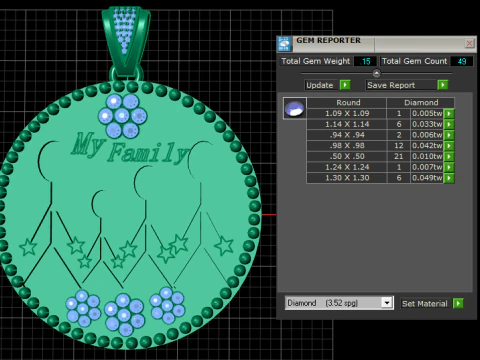Click the 0.006tw weight cell
Viewport: 480px width, 360px height.
coord(427,135)
